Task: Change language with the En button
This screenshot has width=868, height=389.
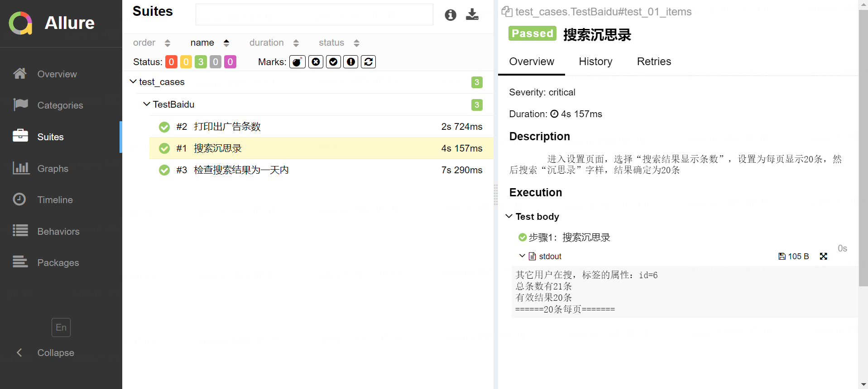Action: [61, 327]
